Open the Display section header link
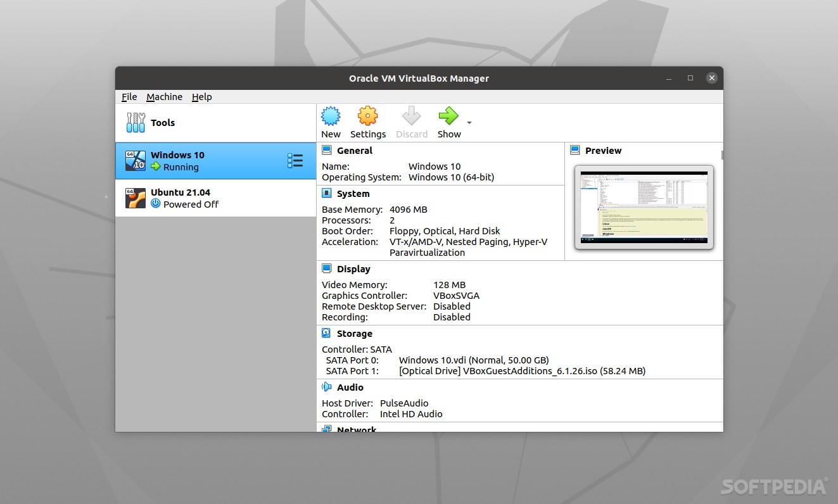Image resolution: width=838 pixels, height=504 pixels. [x=353, y=269]
